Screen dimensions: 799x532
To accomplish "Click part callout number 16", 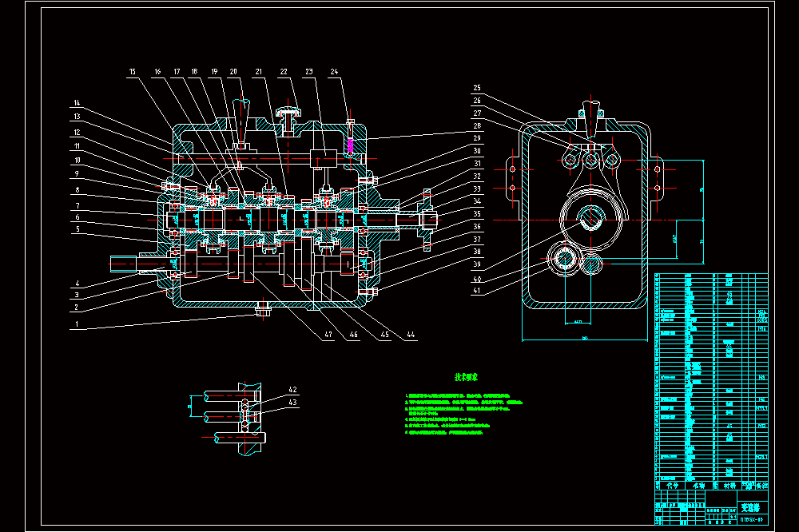I will click(x=157, y=72).
